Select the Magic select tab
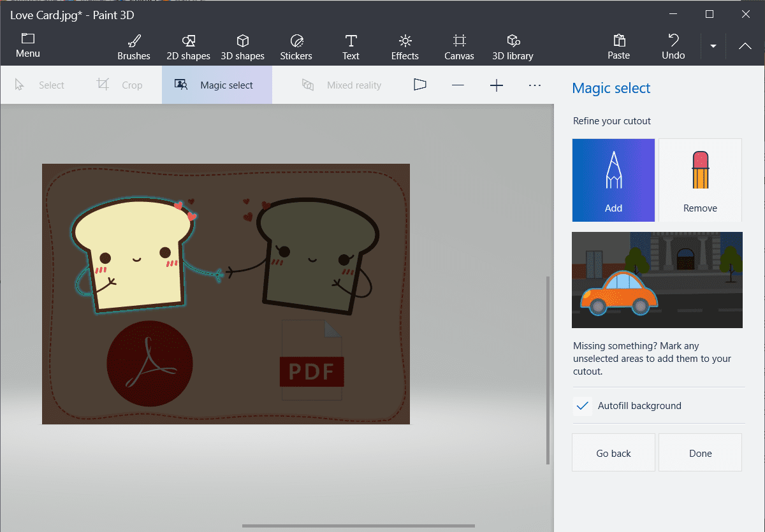The image size is (765, 532). [x=217, y=85]
